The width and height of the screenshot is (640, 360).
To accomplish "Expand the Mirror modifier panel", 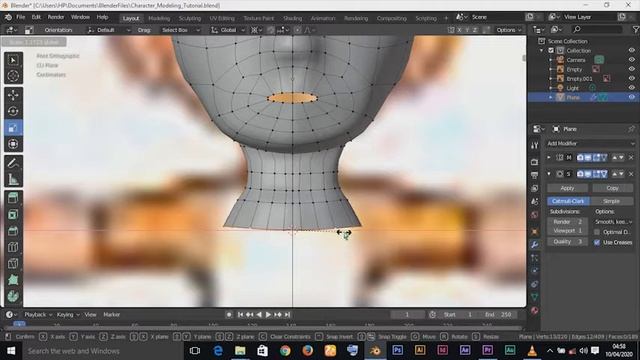I will pos(549,158).
